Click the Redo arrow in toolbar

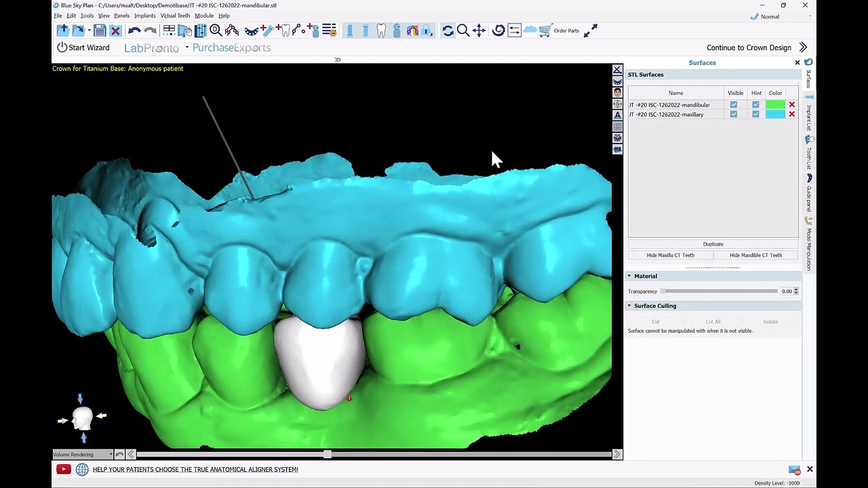(x=150, y=30)
